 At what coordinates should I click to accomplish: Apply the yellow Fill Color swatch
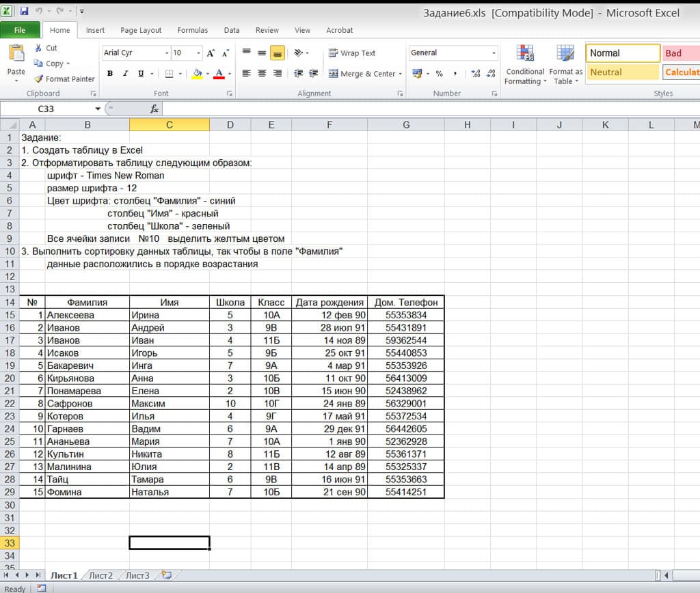(x=197, y=74)
